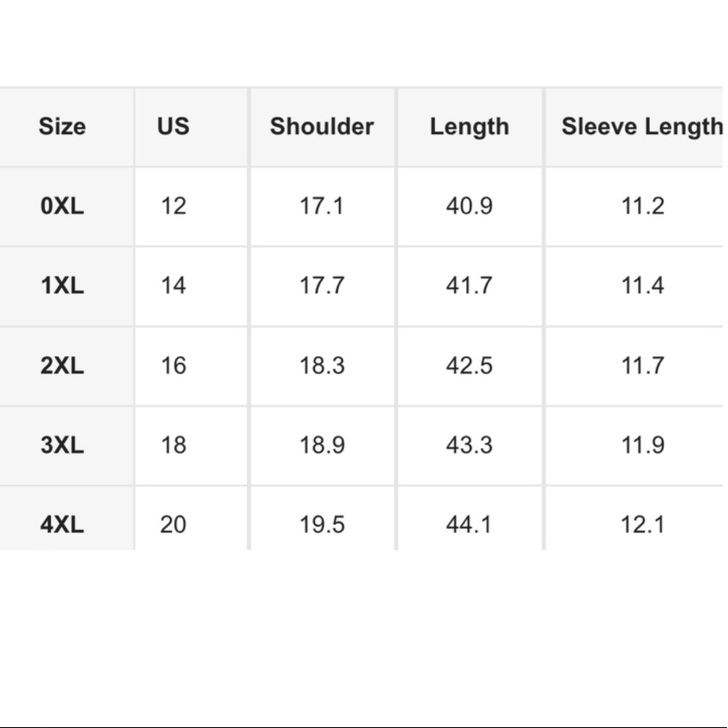Click sleeve length value 12.1

643,525
